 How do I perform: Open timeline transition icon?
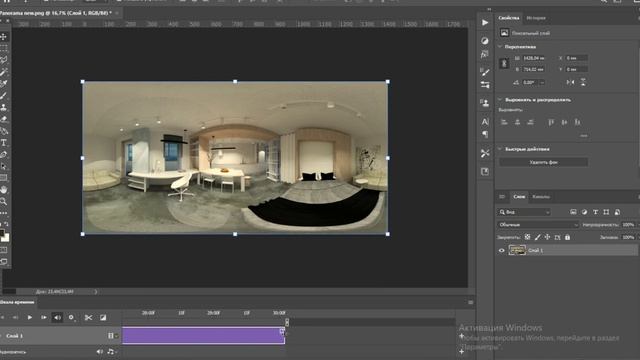click(x=103, y=317)
